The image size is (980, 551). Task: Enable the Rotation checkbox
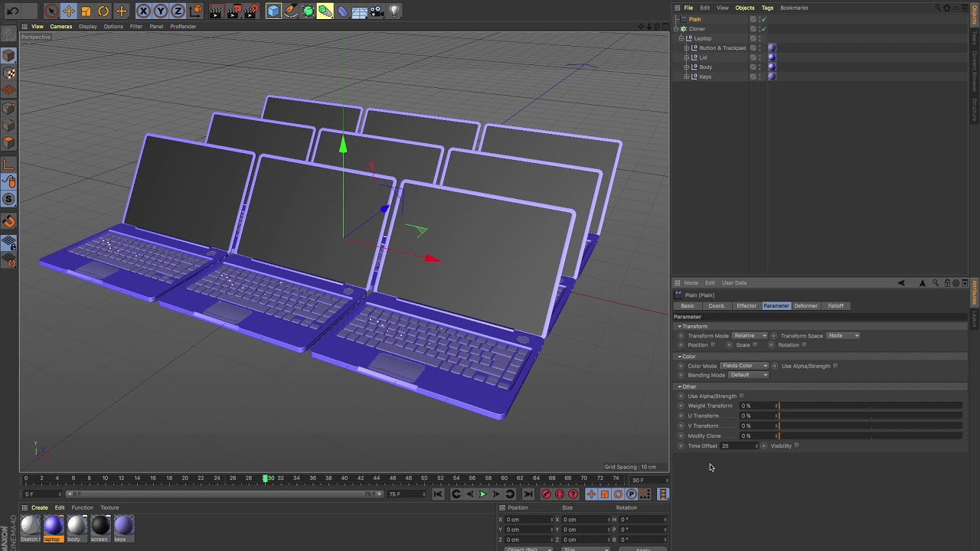[804, 345]
